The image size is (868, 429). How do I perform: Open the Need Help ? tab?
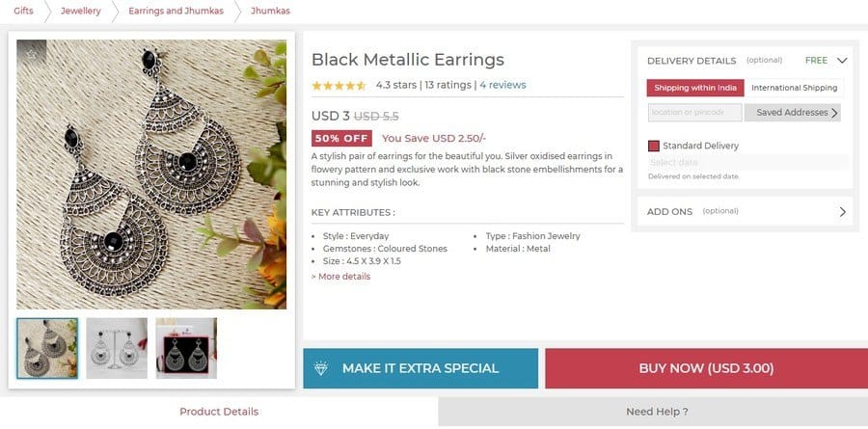pyautogui.click(x=657, y=412)
